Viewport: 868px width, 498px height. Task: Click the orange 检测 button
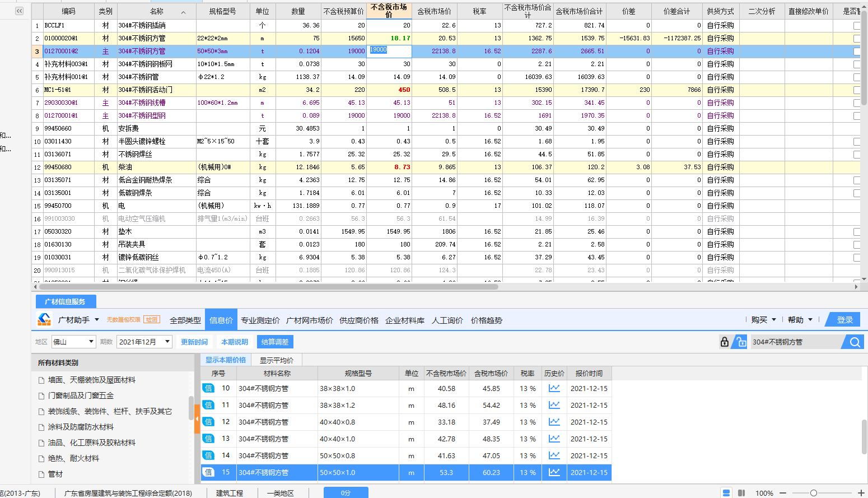(152, 320)
